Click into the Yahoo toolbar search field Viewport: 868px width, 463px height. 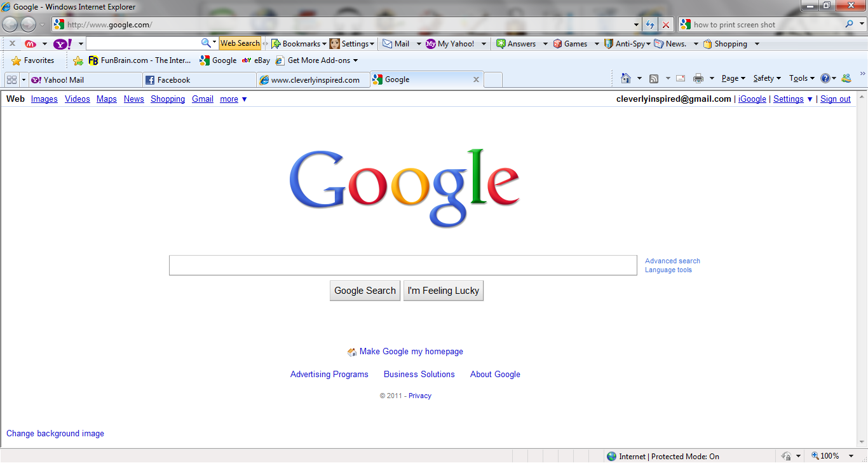[143, 43]
